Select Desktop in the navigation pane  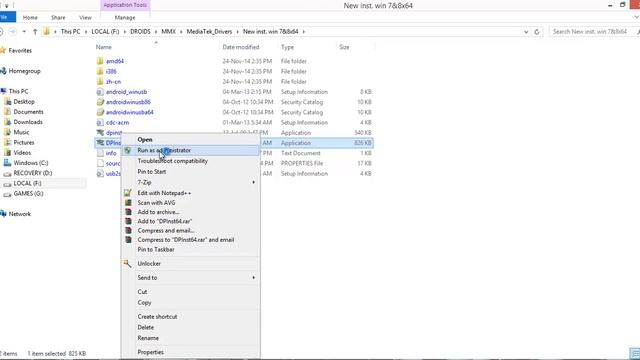[24, 102]
